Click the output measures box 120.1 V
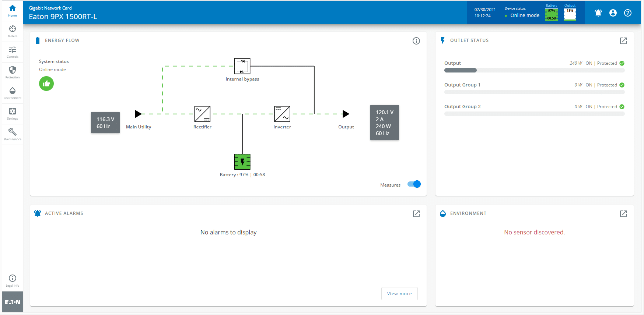This screenshot has height=315, width=644. coord(385,123)
